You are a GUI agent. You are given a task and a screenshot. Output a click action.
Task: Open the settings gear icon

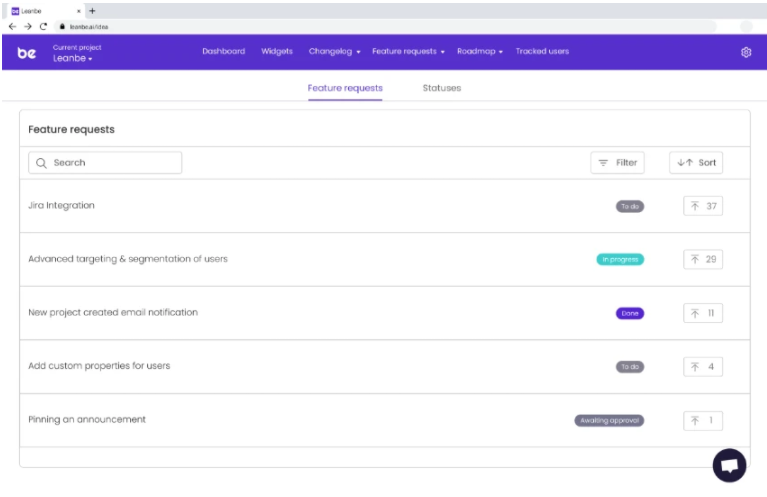point(745,52)
